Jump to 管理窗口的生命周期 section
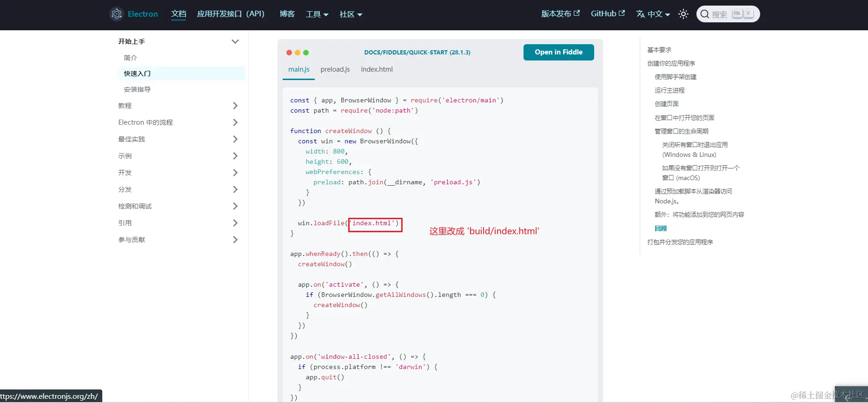 pos(682,131)
